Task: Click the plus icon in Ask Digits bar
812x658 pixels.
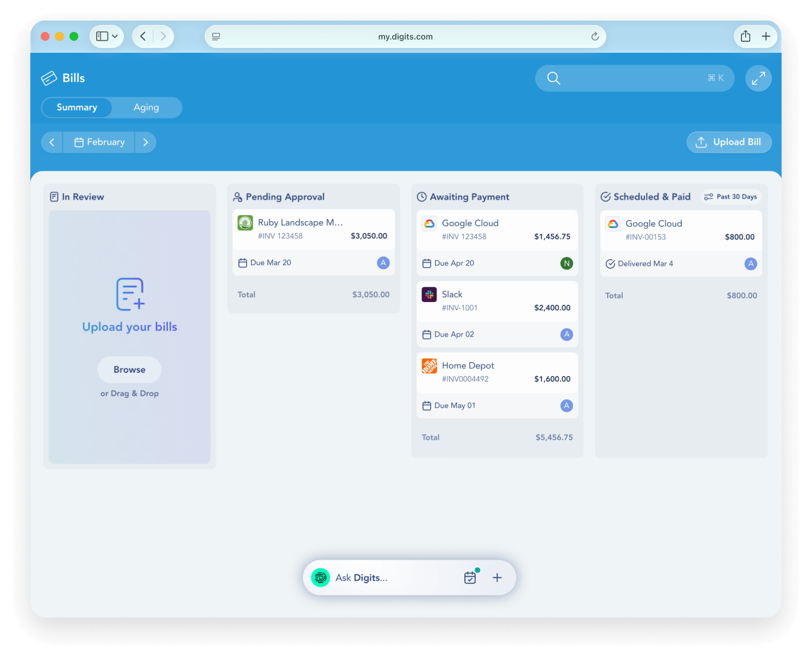Action: 497,578
